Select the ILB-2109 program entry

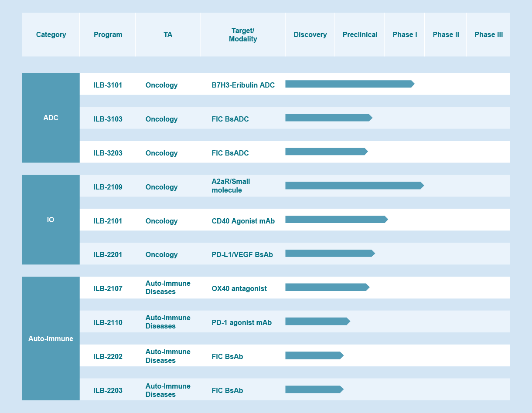(108, 187)
